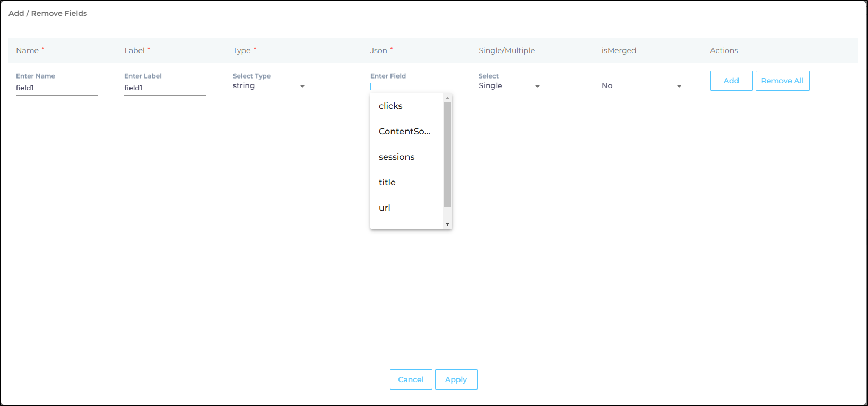Click the Actions column header
The width and height of the screenshot is (868, 406).
coord(724,50)
